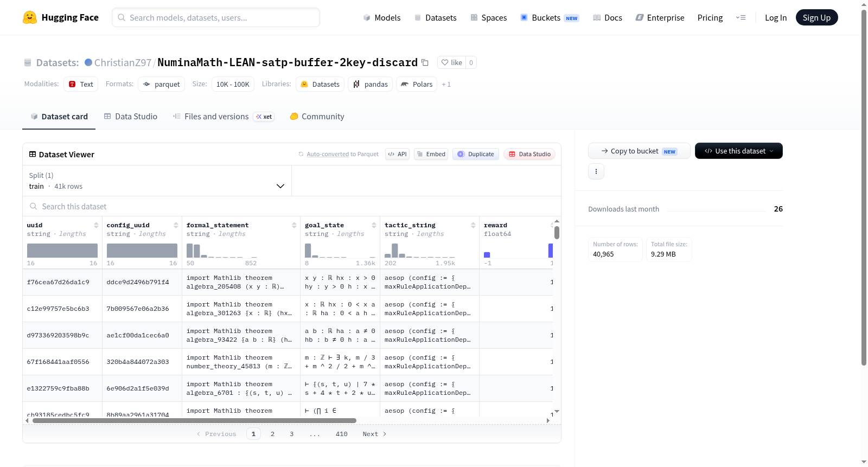Open Docs in the navigation
Viewport: 868px width, 467px height.
pos(607,17)
